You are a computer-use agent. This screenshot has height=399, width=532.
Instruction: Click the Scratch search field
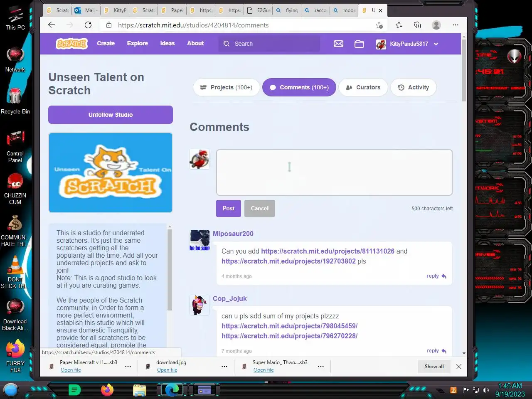click(269, 44)
